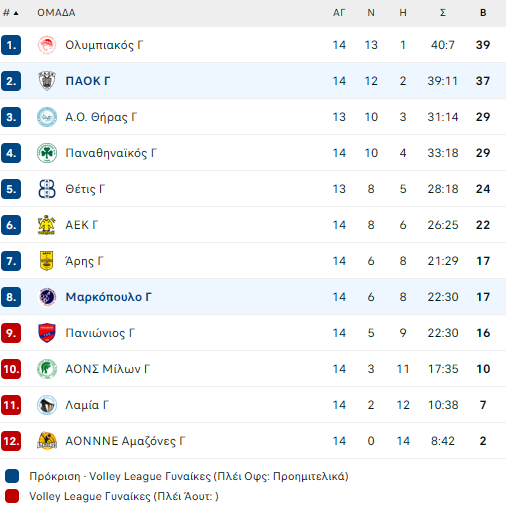Click the ΠΑΟΚ Γ club crest

[47, 81]
